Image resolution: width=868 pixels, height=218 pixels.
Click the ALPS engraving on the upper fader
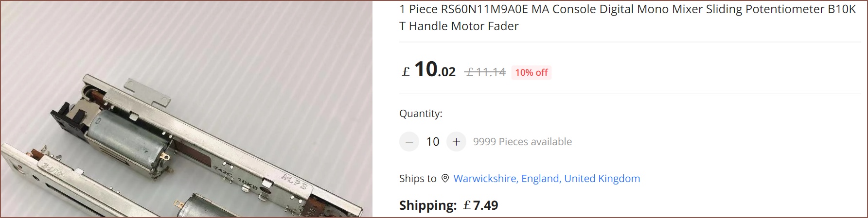tap(295, 182)
